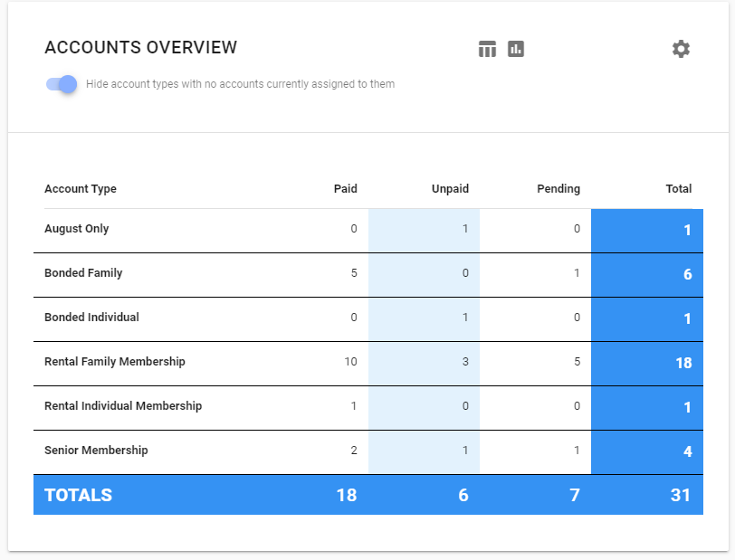Click the Accounts Overview heading
The image size is (735, 560).
click(140, 47)
